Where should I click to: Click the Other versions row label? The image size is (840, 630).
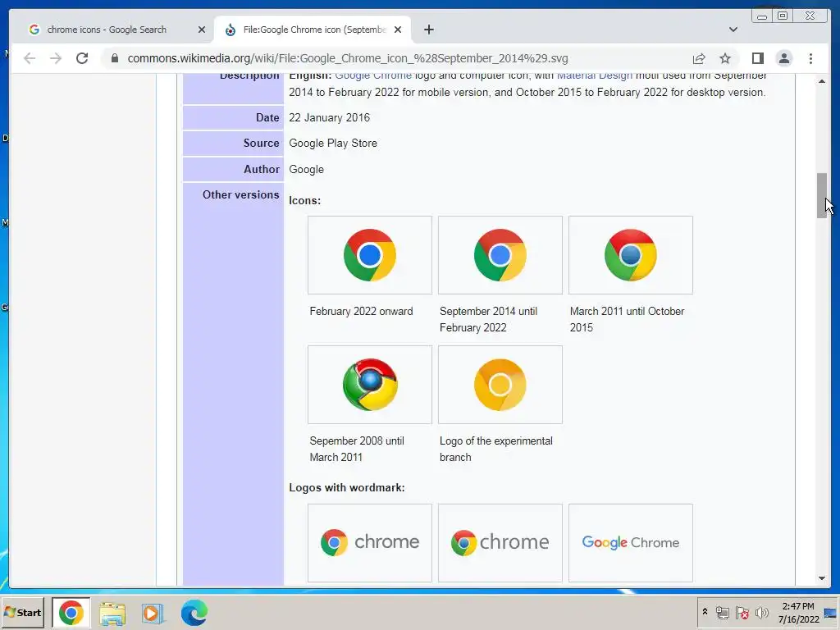pos(240,195)
